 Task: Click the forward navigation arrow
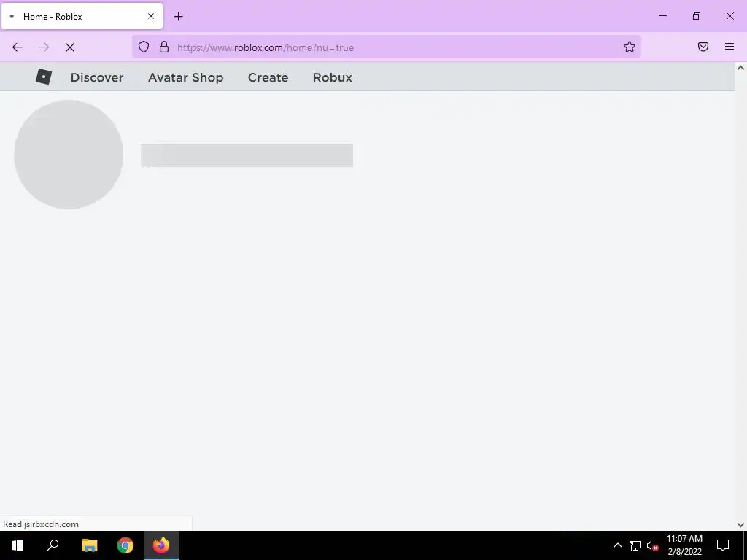click(x=44, y=47)
